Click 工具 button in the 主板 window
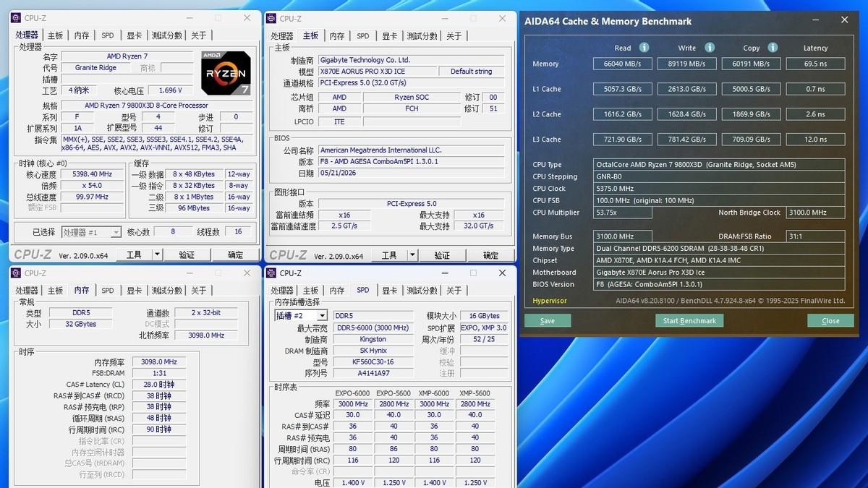 click(x=390, y=254)
